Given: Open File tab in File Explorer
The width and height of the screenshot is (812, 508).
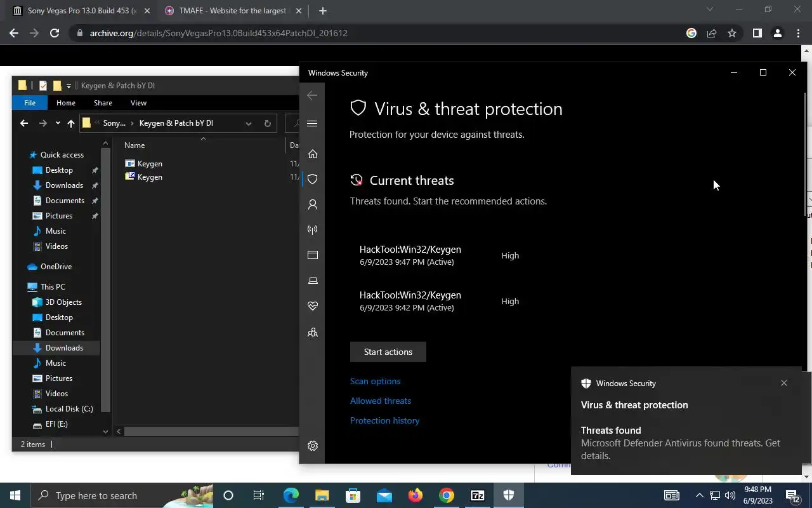Looking at the screenshot, I should [30, 103].
